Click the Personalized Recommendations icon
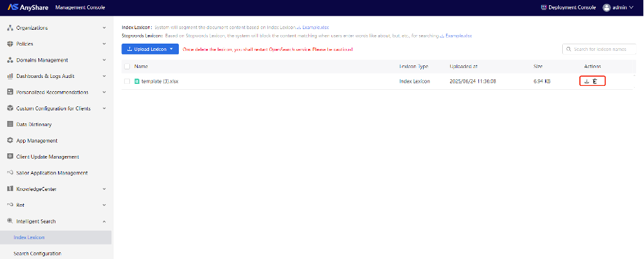The height and width of the screenshot is (259, 644). pyautogui.click(x=11, y=92)
